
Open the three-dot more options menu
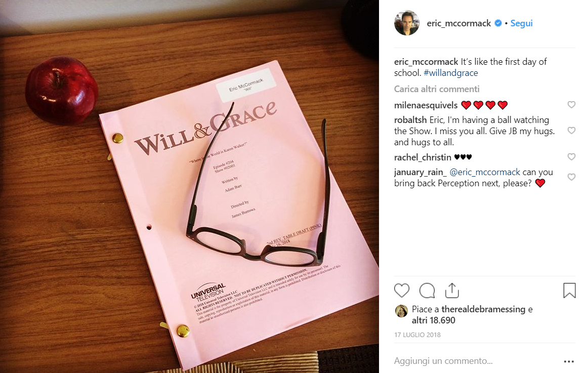click(x=569, y=361)
